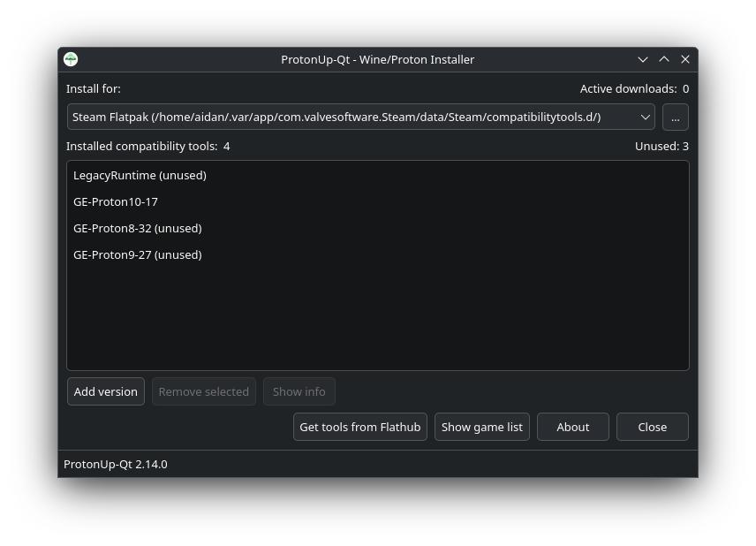Click the ProtonUp-Qt app icon in title bar
Screen dimensions: 756x546
point(71,59)
